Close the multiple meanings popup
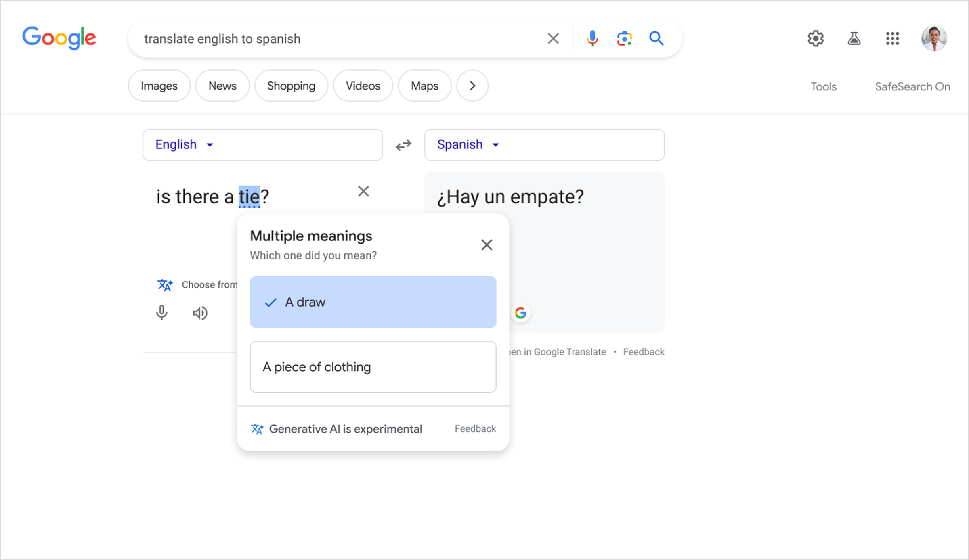The image size is (969, 560). point(487,244)
